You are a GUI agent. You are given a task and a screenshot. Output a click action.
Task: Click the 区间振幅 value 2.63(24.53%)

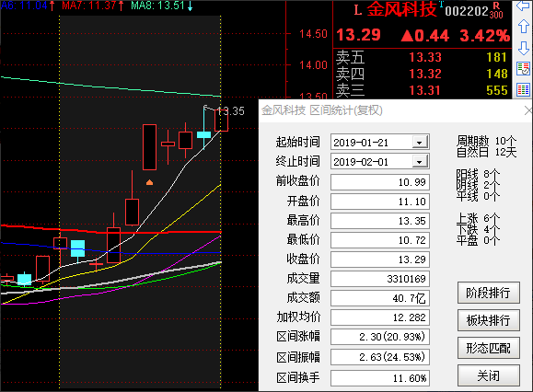coord(379,357)
